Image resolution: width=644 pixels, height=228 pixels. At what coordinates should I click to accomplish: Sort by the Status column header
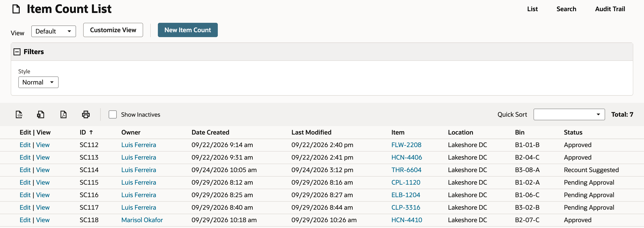pos(573,132)
